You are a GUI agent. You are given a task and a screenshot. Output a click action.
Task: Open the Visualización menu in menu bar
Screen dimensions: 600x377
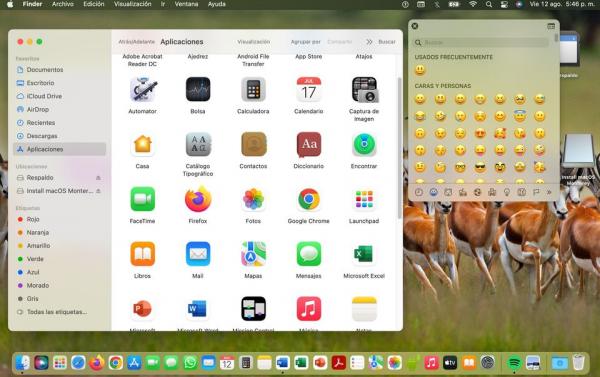pyautogui.click(x=132, y=4)
